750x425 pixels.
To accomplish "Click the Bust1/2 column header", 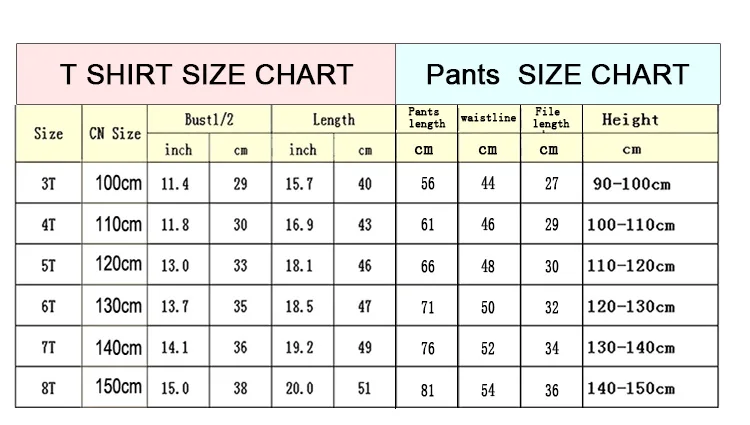I will pos(210,119).
